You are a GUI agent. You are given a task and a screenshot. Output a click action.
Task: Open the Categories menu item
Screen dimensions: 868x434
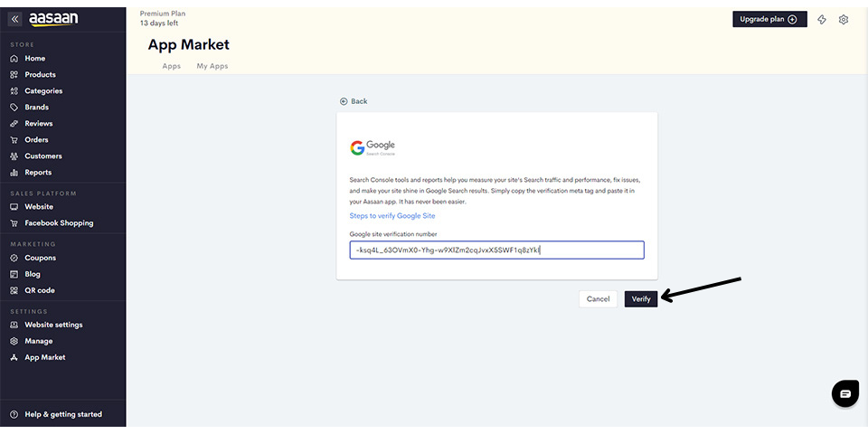(43, 91)
